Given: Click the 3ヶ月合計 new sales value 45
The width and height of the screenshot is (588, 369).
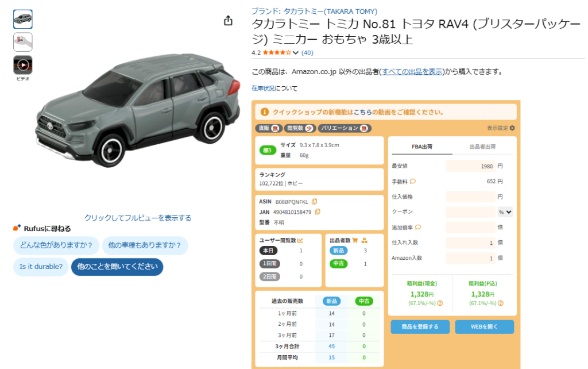Looking at the screenshot, I should (x=331, y=346).
